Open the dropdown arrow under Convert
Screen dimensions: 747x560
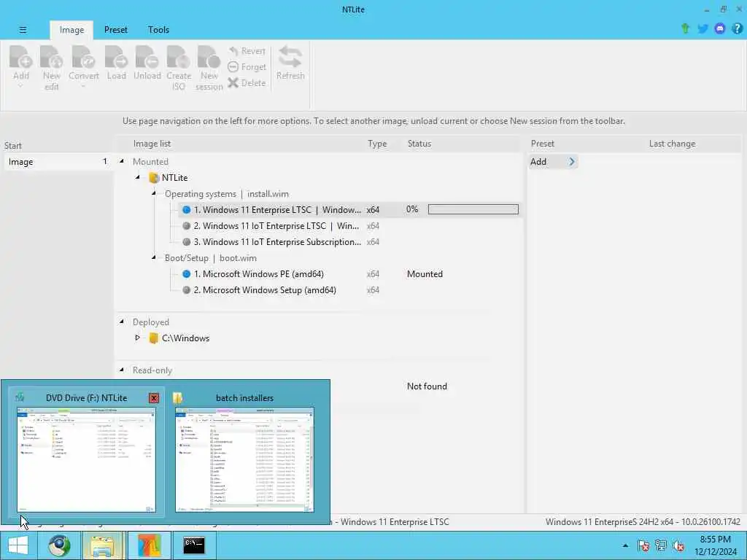pyautogui.click(x=83, y=87)
